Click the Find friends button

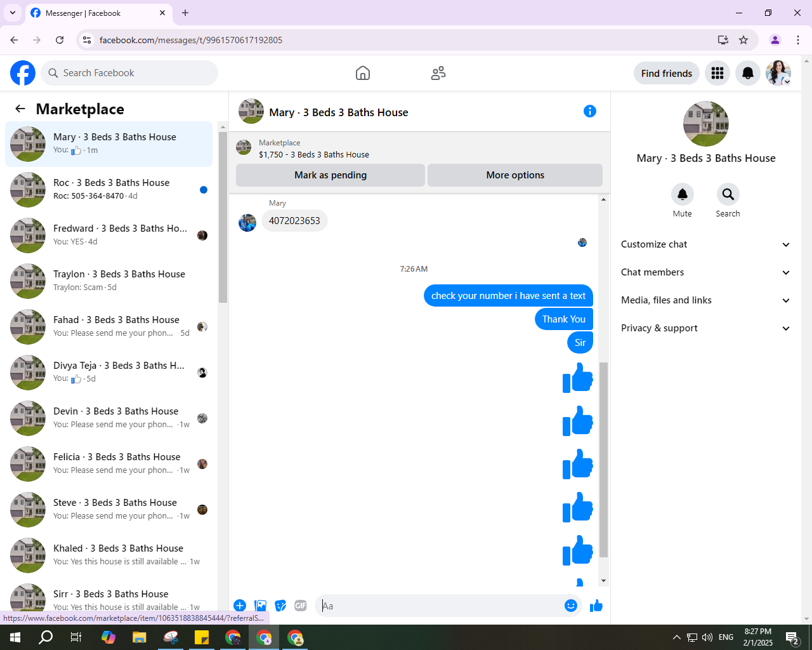[x=667, y=73]
